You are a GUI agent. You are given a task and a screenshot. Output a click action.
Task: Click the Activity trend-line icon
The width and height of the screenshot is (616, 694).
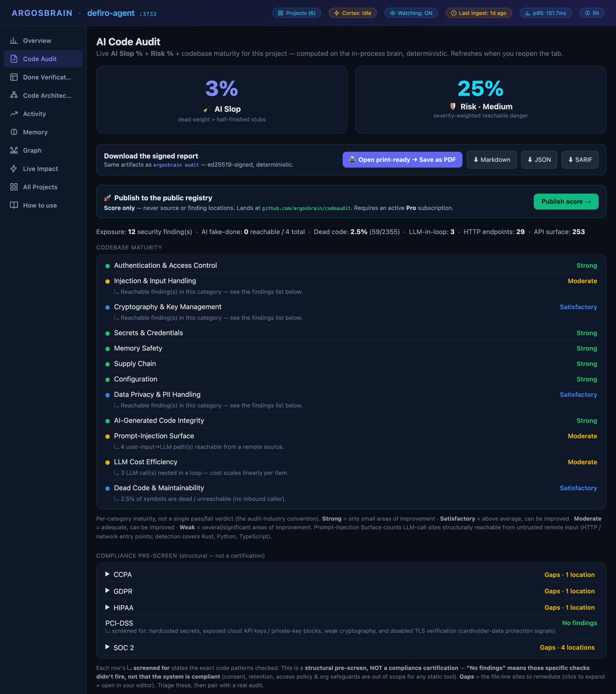click(14, 114)
